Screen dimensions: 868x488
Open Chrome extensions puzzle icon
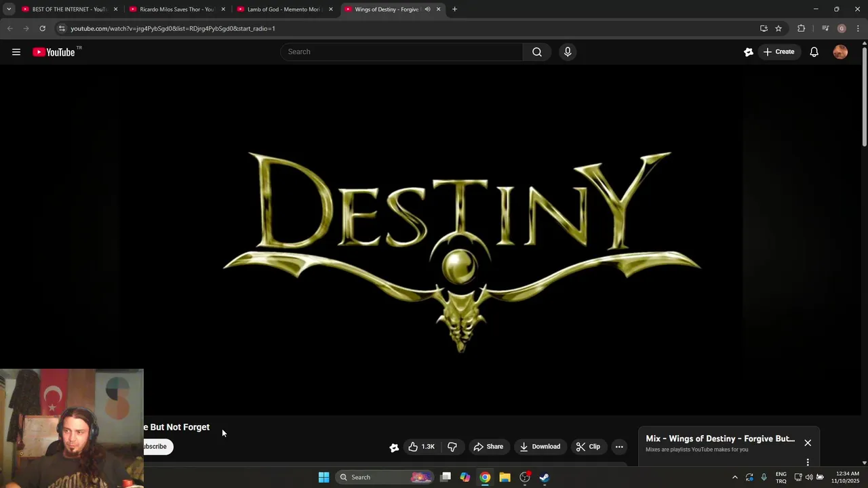click(x=802, y=28)
